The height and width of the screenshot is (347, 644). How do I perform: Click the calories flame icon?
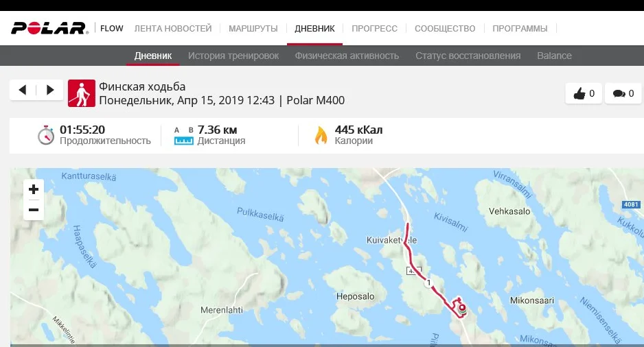(321, 135)
